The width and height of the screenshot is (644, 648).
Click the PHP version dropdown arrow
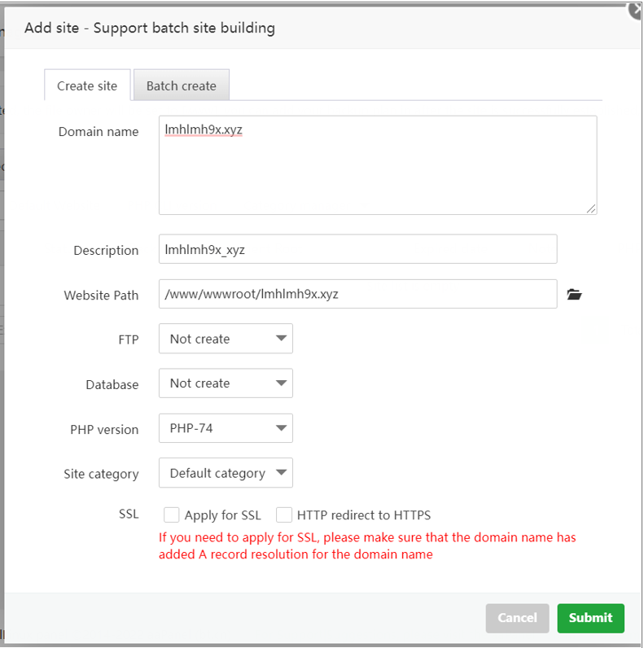tap(281, 428)
